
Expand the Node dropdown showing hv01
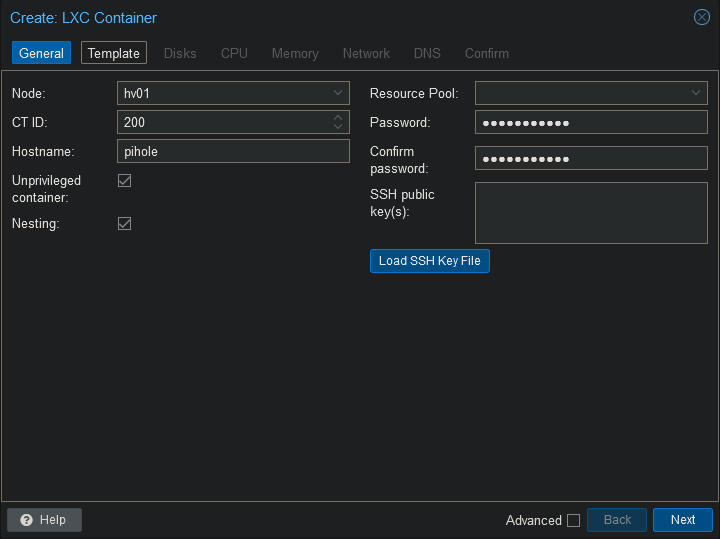[x=338, y=93]
